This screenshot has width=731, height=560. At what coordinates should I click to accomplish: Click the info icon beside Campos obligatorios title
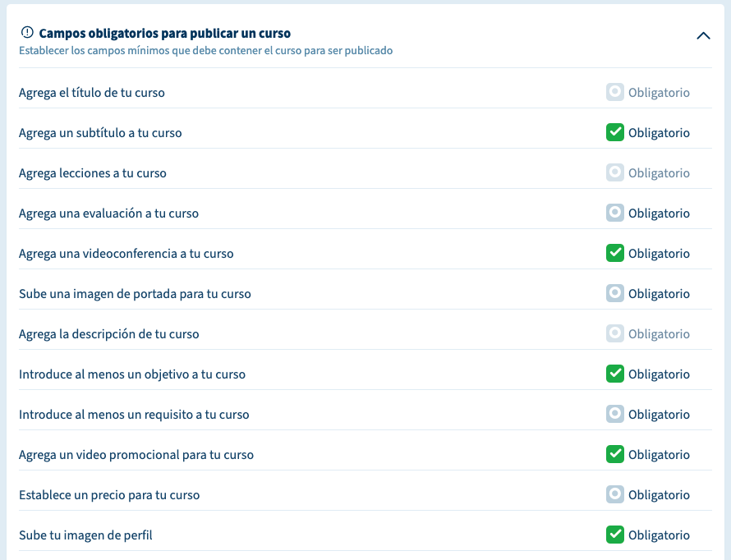[x=27, y=32]
